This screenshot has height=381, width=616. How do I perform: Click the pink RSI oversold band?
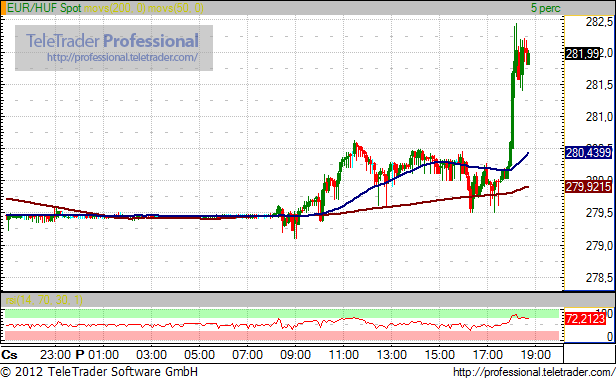282,335
